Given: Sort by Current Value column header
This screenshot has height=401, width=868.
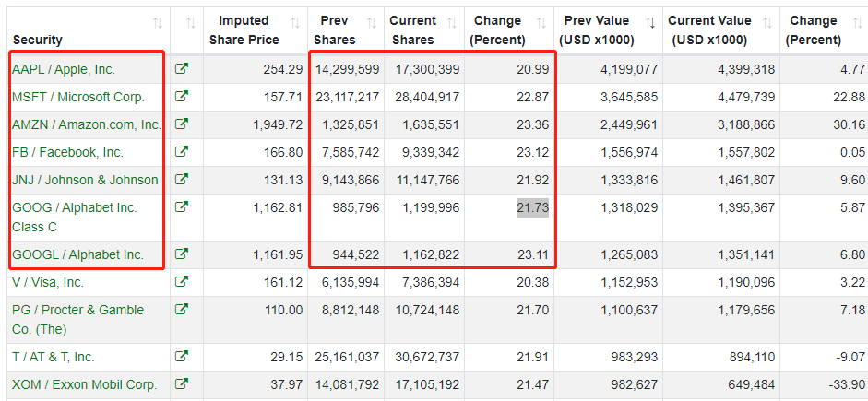Looking at the screenshot, I should point(710,30).
